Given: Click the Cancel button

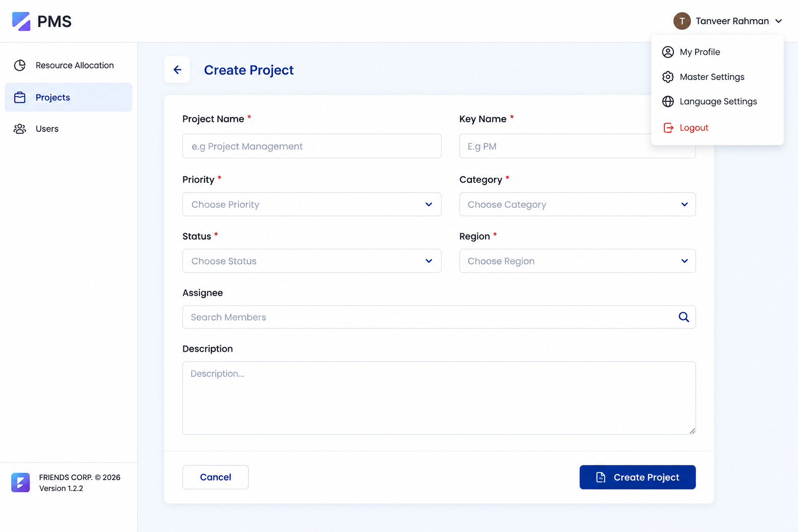Looking at the screenshot, I should (x=216, y=477).
